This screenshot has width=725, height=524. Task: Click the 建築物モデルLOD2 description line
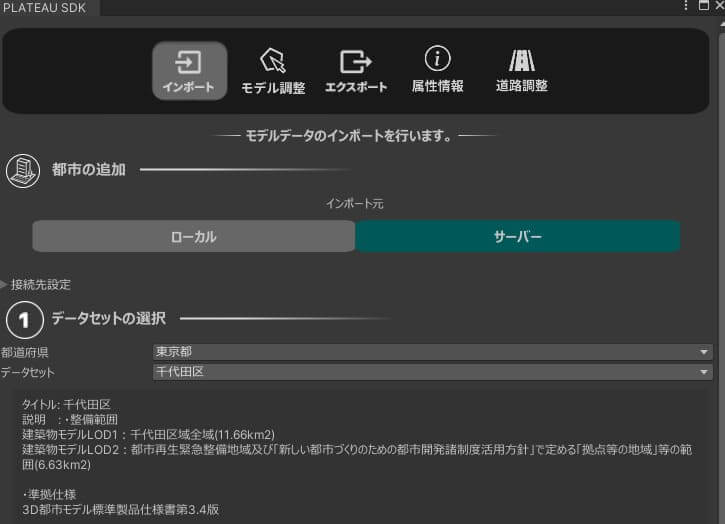tap(357, 457)
